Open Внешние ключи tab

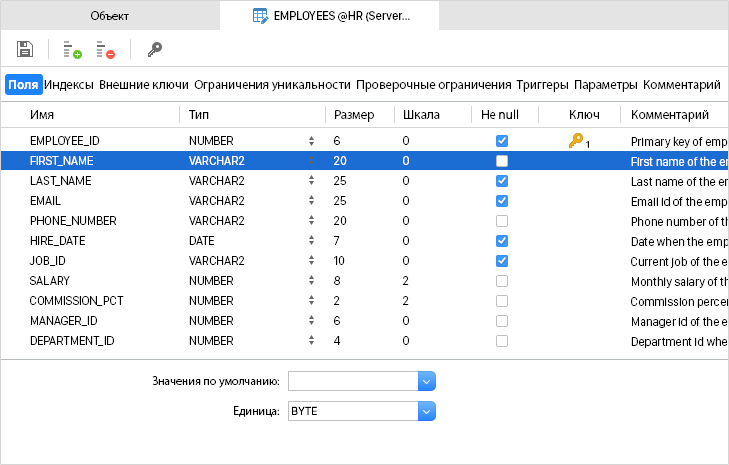click(144, 85)
